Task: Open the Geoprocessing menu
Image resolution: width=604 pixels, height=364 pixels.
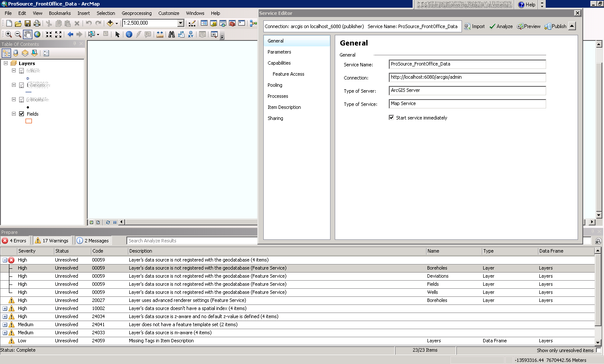Action: tap(137, 13)
